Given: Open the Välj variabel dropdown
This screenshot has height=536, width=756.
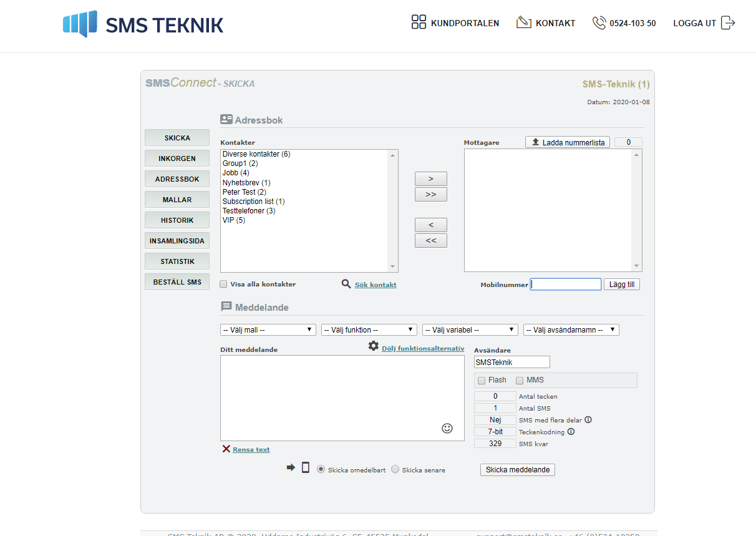Looking at the screenshot, I should point(470,329).
